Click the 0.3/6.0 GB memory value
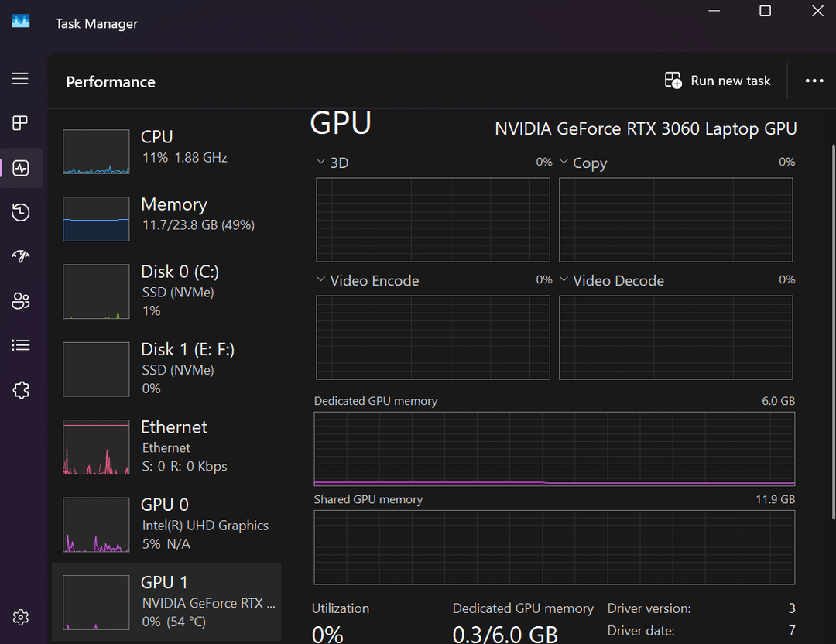836x644 pixels. pos(505,635)
